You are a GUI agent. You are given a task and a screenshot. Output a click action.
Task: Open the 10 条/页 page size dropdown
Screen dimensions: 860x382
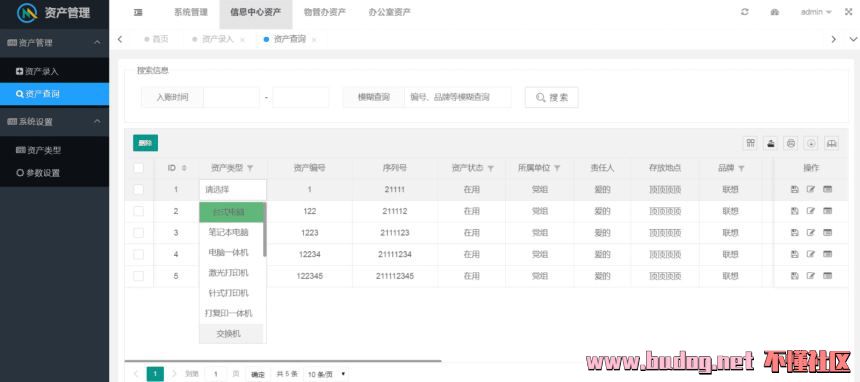[327, 374]
